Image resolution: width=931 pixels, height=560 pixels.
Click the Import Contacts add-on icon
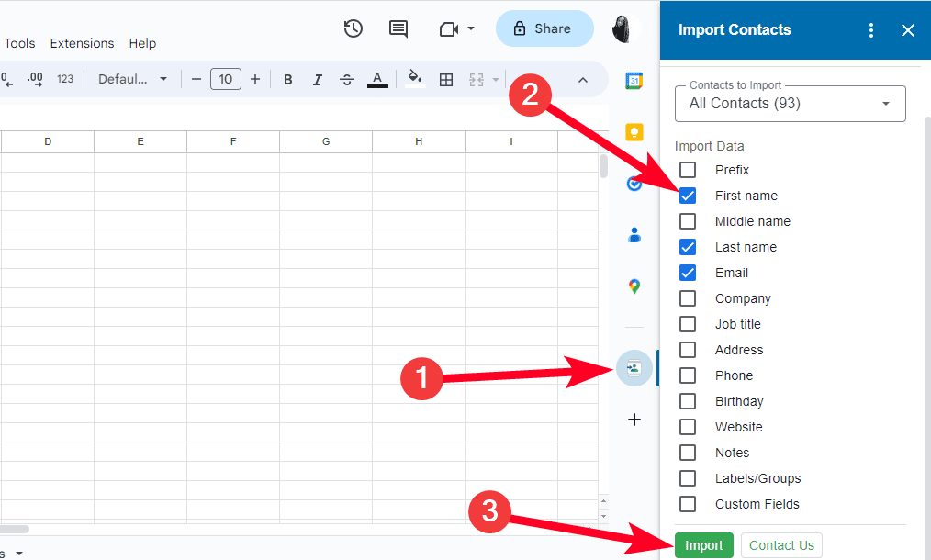tap(634, 368)
